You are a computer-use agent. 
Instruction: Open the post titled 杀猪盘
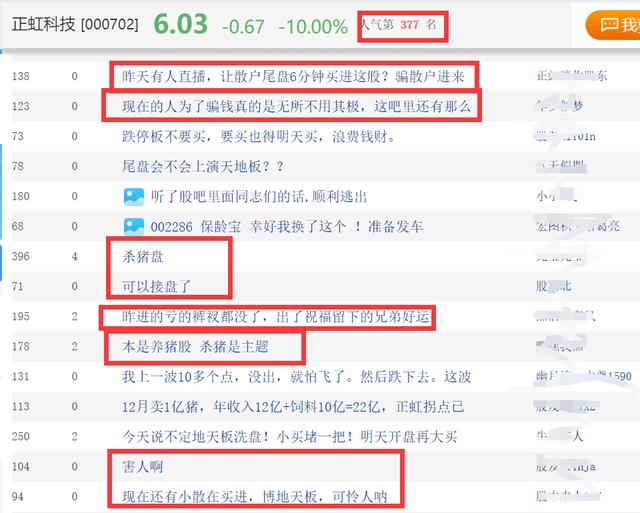tap(142, 257)
